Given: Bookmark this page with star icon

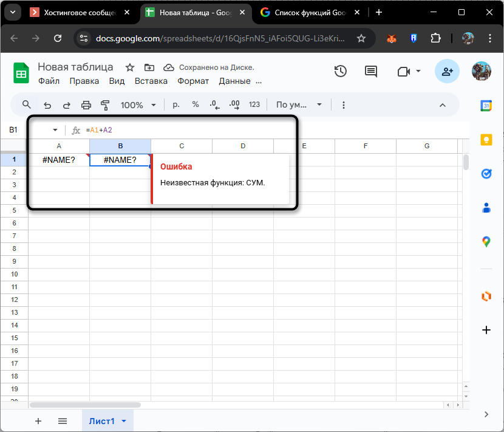Looking at the screenshot, I should click(361, 39).
